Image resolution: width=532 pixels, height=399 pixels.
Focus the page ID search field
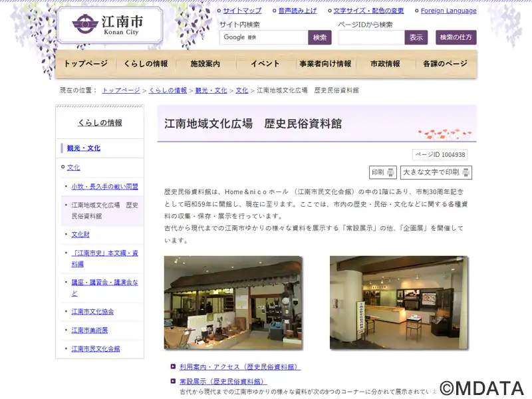pyautogui.click(x=371, y=37)
